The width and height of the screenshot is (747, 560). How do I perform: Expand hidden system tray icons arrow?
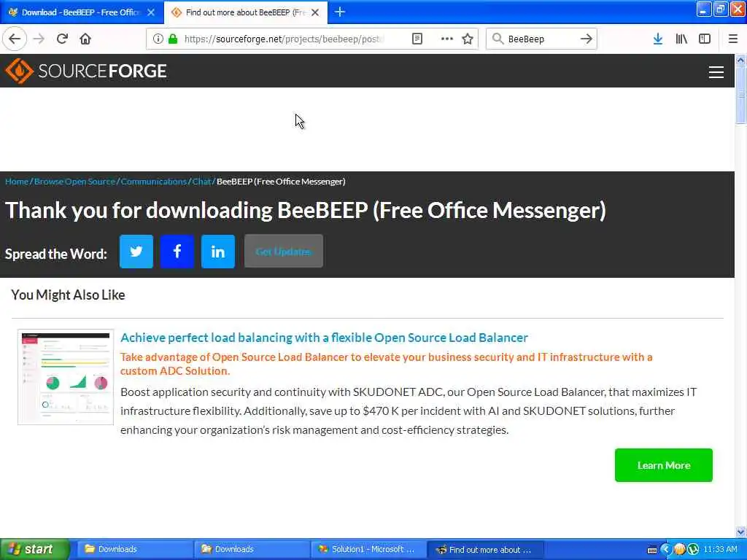[665, 550]
